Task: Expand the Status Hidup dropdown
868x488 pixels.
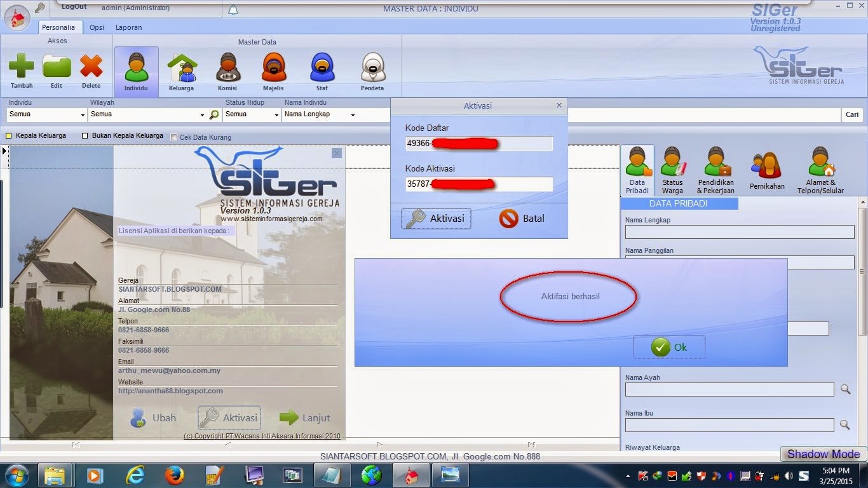Action: pyautogui.click(x=276, y=115)
